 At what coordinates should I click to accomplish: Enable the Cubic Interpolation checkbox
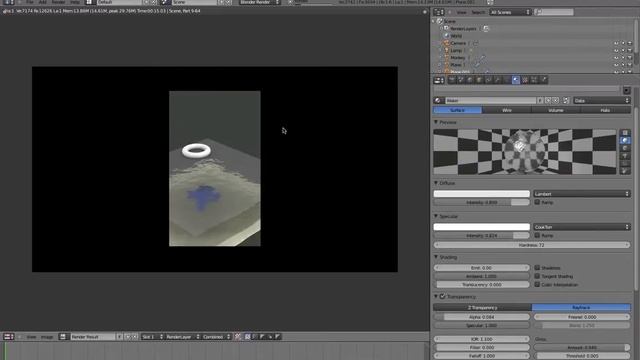pyautogui.click(x=537, y=284)
